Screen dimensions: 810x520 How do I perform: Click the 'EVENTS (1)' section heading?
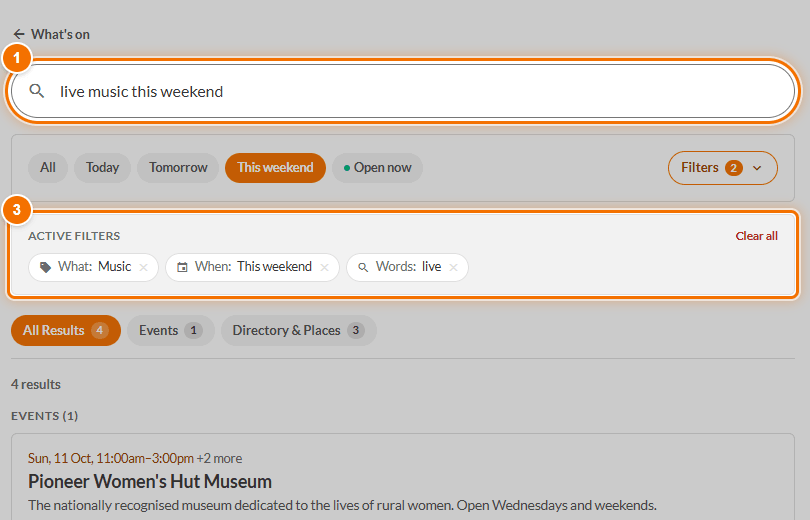[44, 416]
